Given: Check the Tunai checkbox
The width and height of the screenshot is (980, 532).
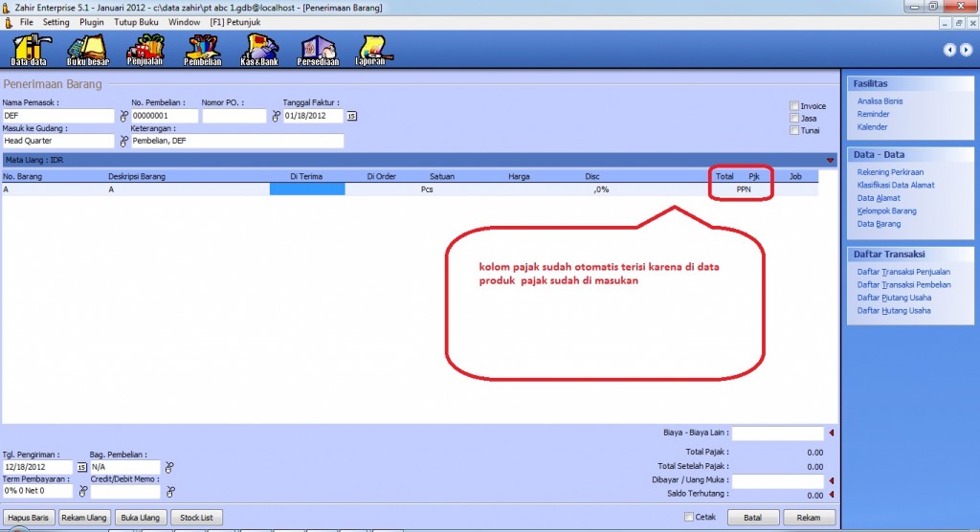Looking at the screenshot, I should click(794, 131).
